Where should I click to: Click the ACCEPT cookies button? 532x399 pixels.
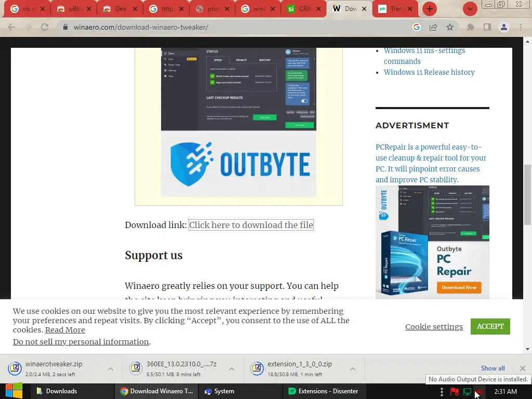click(490, 326)
